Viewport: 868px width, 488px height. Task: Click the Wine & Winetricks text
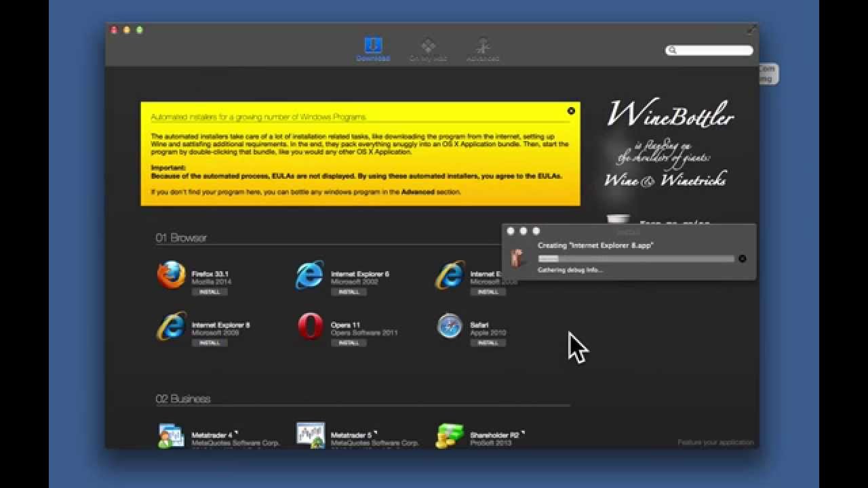point(665,180)
